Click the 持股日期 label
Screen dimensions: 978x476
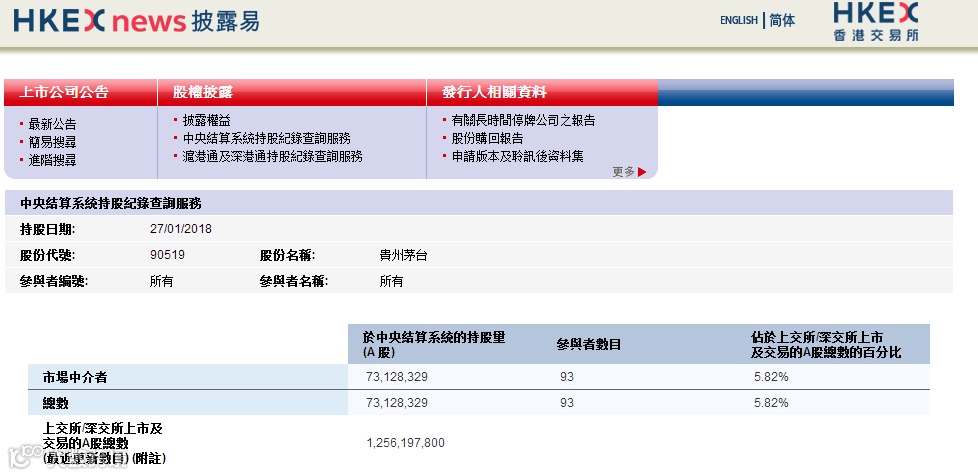pyautogui.click(x=47, y=229)
